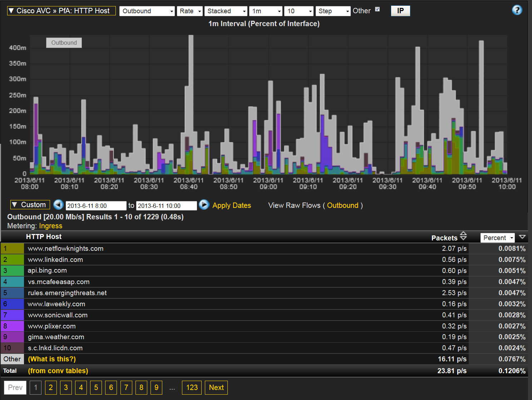532x400 pixels.
Task: Expand the Cisco AVC PfA: HTTP Host report menu
Action: coord(61,11)
